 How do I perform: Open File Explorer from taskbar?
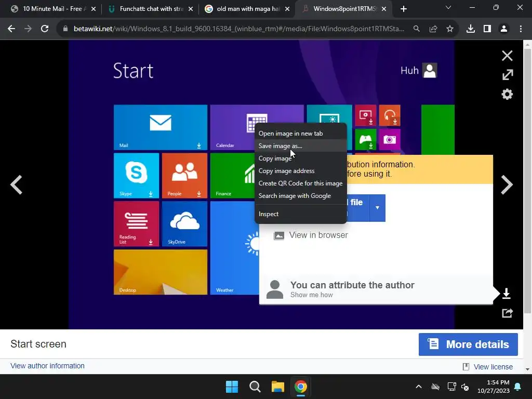(277, 387)
